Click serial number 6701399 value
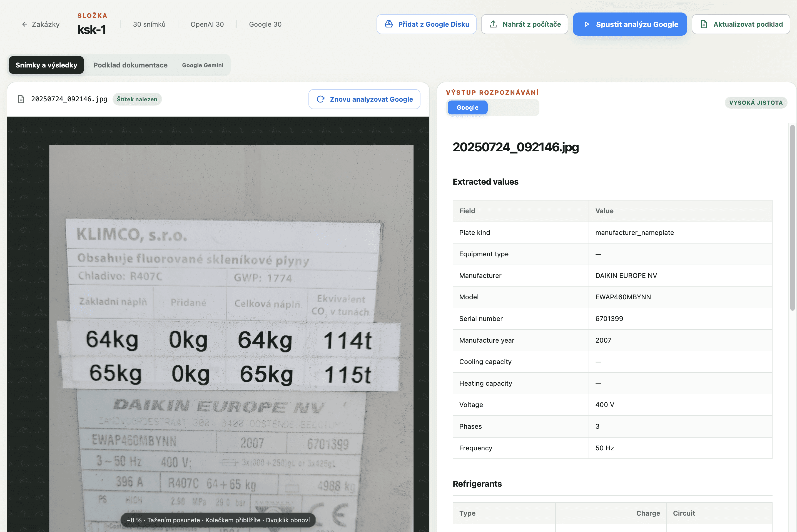797x532 pixels. click(x=609, y=318)
